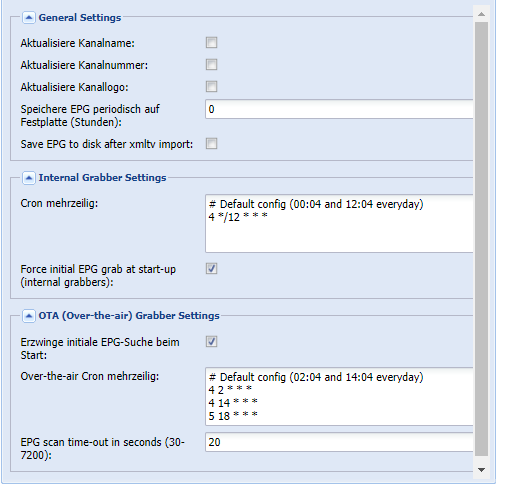Collapse the General Settings section

click(x=29, y=18)
